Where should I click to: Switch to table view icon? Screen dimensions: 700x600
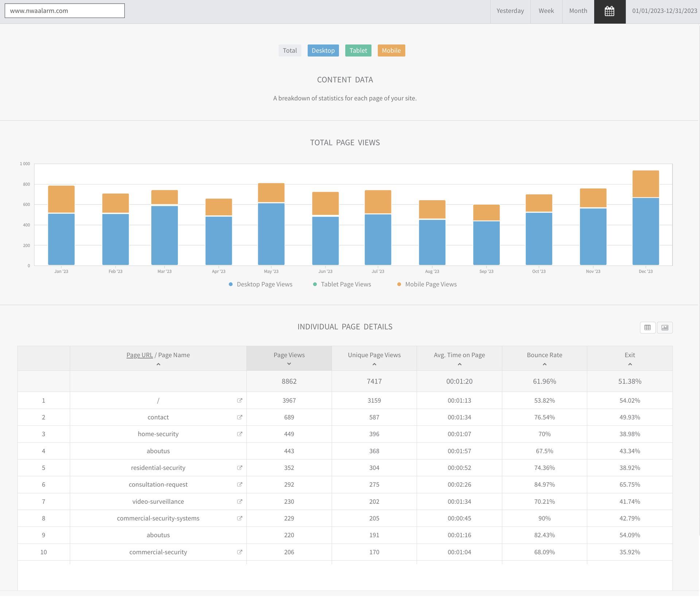[647, 327]
